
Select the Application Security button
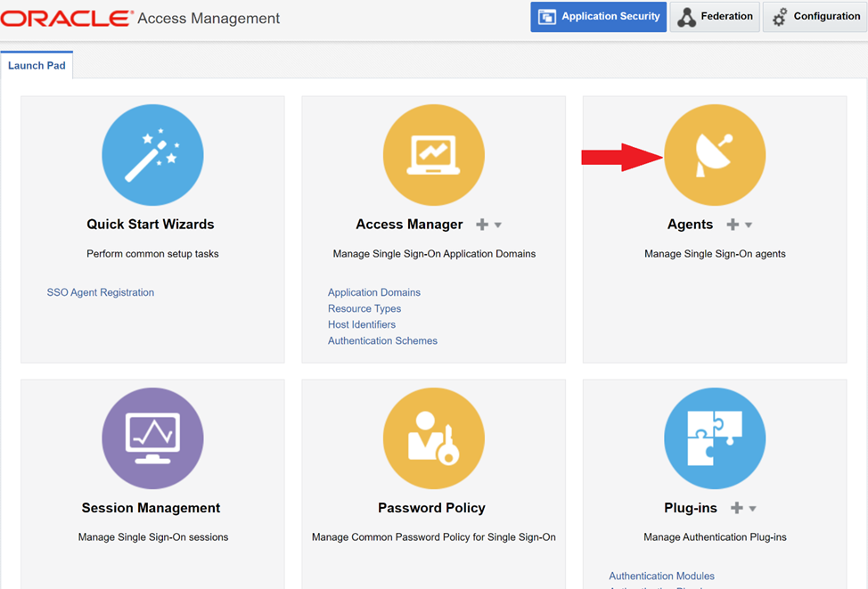pyautogui.click(x=599, y=17)
